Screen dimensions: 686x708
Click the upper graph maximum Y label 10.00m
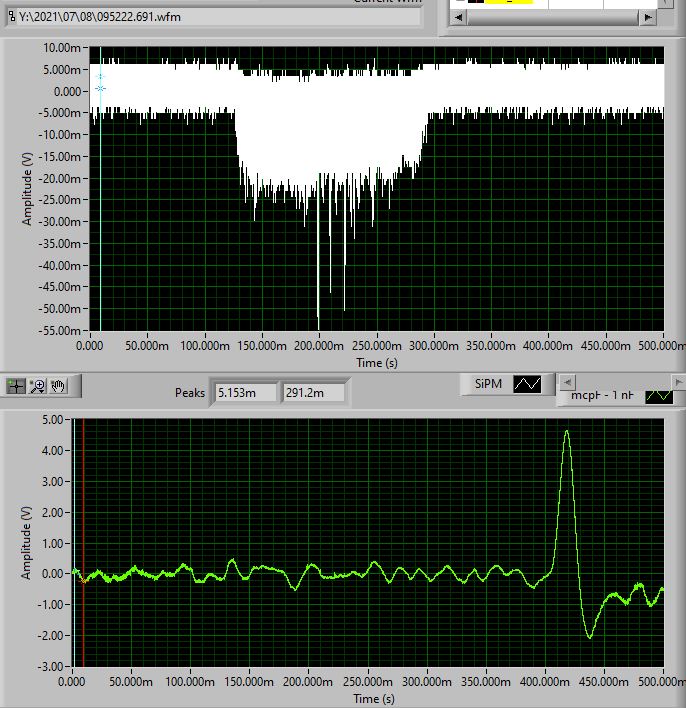62,47
